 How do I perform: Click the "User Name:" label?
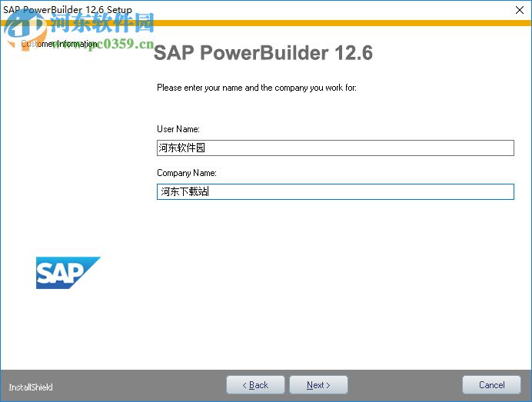178,129
